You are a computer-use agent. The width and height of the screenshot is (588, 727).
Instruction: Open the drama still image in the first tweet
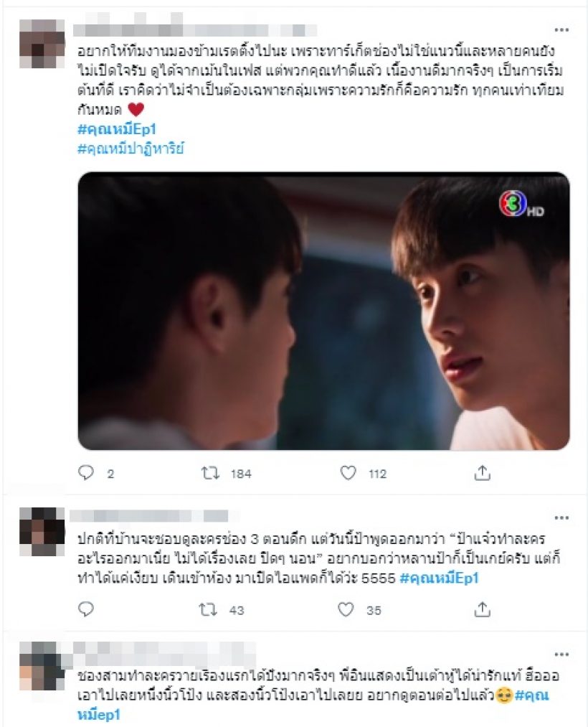click(x=323, y=311)
